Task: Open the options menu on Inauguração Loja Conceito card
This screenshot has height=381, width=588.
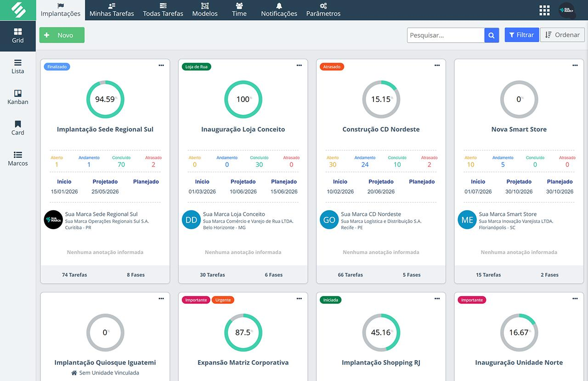Action: tap(299, 66)
